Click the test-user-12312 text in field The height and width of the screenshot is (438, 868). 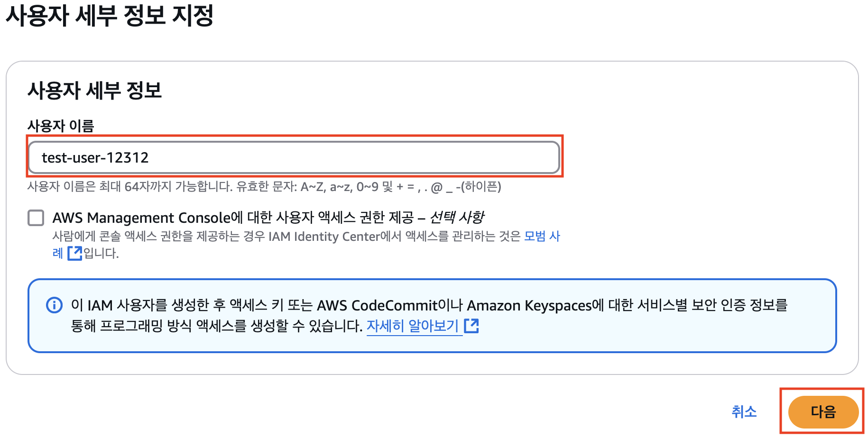(95, 157)
